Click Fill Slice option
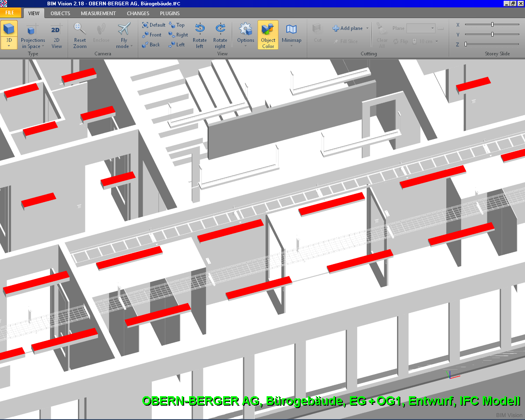The width and height of the screenshot is (525, 420). click(x=345, y=41)
